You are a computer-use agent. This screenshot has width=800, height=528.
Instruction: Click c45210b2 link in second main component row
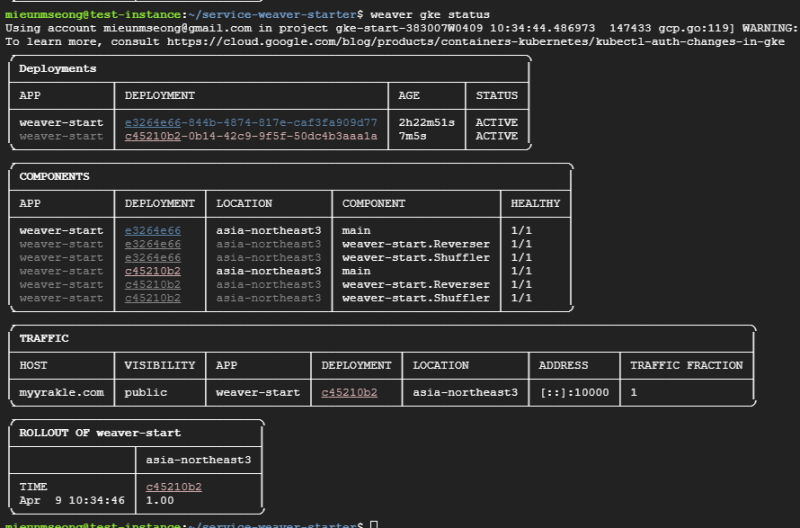[152, 271]
